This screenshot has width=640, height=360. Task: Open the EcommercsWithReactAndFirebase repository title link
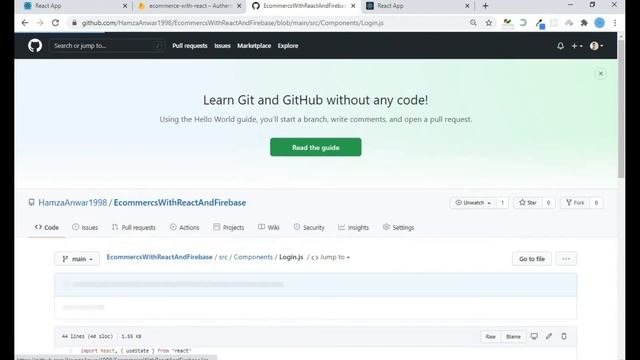pyautogui.click(x=180, y=203)
